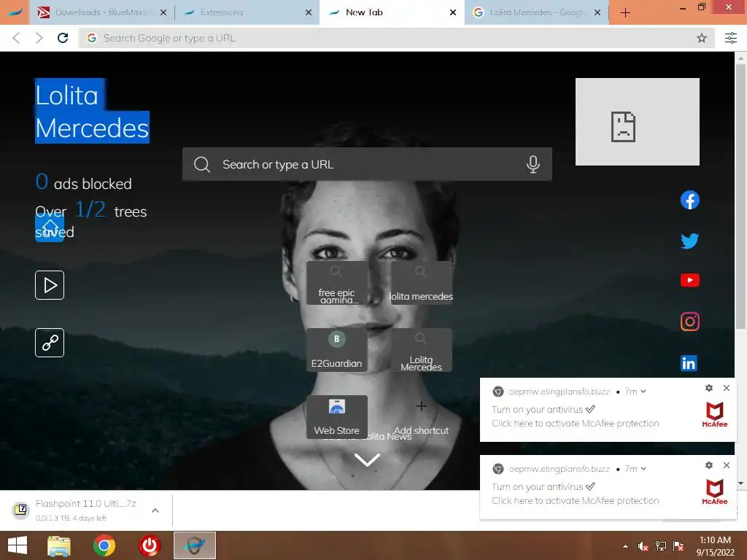Close the Downloads - BlueMaxima tab
Viewport: 747px width, 560px height.
pyautogui.click(x=163, y=12)
